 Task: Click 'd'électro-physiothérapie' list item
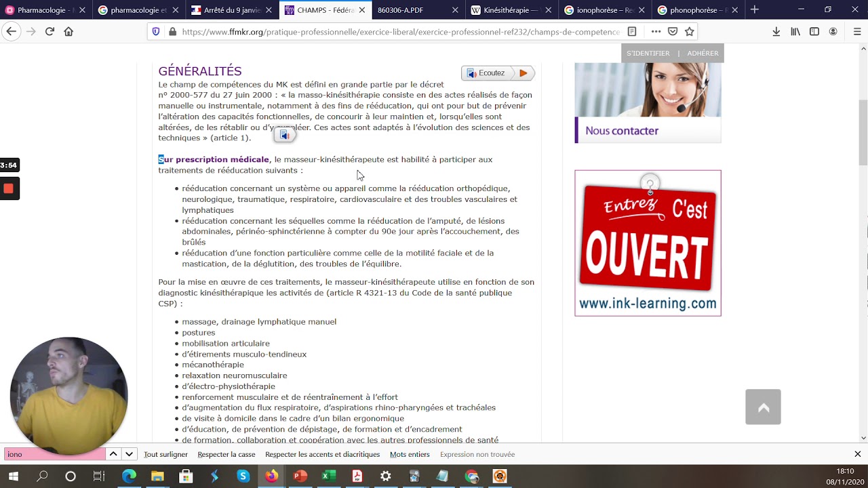pyautogui.click(x=229, y=386)
